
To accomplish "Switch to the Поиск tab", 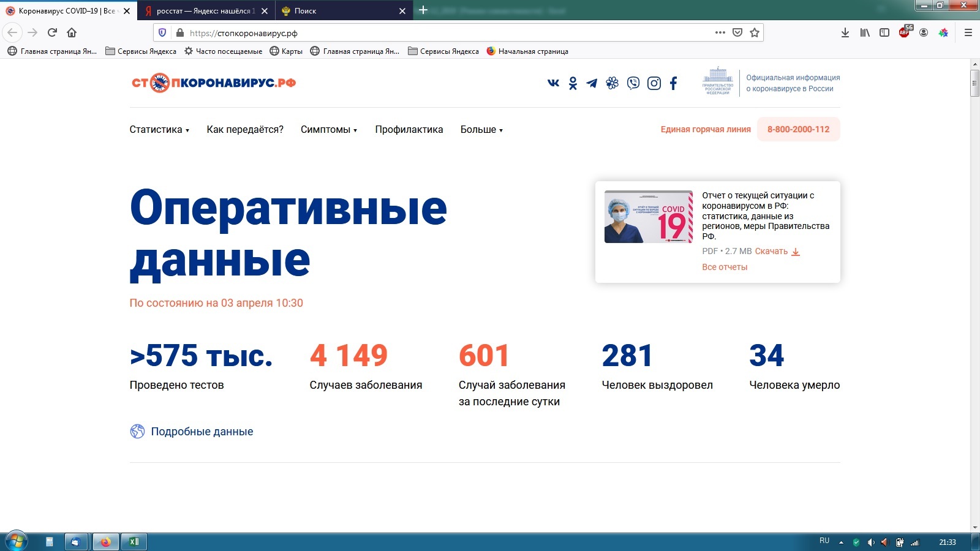I will 344,11.
